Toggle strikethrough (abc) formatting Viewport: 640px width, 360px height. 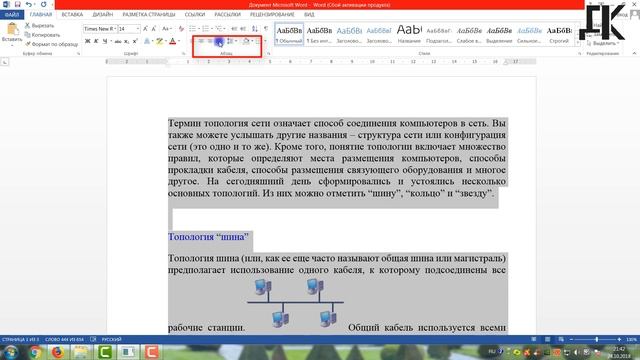(118, 41)
